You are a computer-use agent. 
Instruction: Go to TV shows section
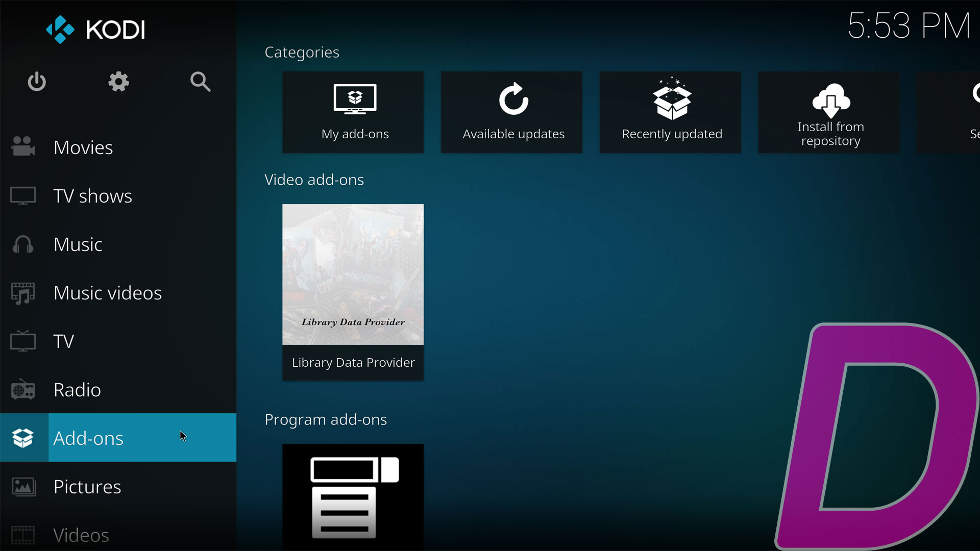pos(118,195)
